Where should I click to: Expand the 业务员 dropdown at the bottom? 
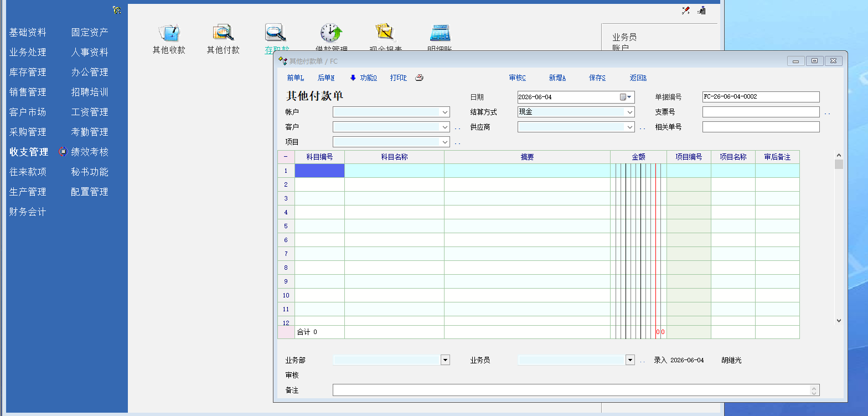coord(630,360)
